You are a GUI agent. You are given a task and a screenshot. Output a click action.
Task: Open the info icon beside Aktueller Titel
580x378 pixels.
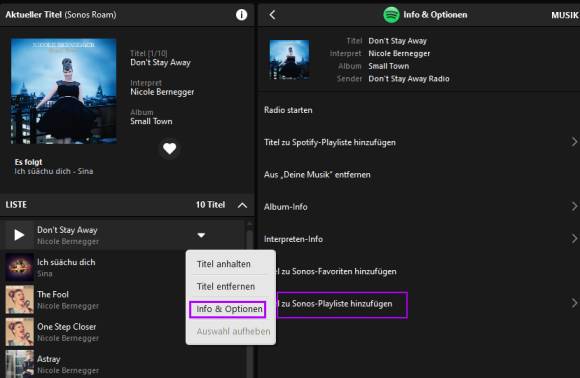[x=241, y=15]
